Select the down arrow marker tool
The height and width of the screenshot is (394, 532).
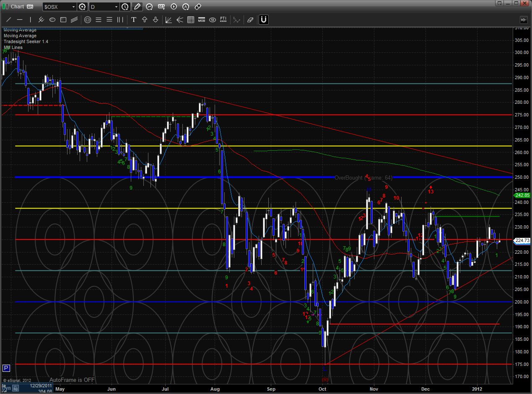[156, 20]
